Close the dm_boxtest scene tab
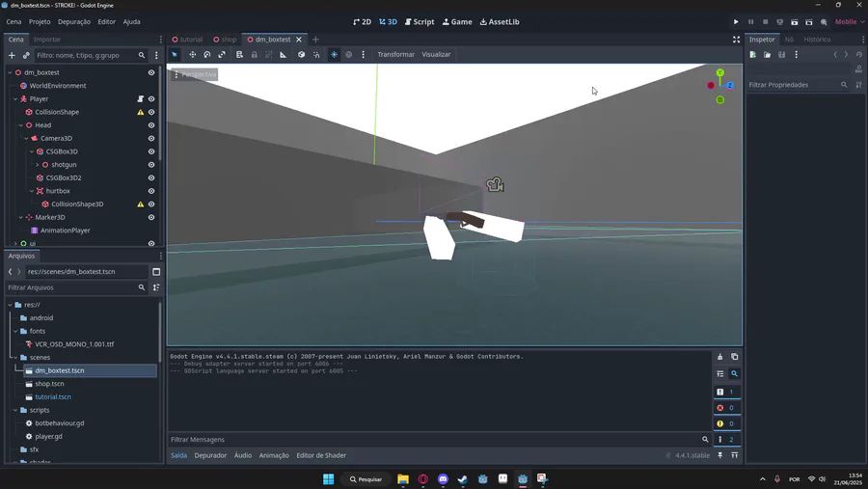This screenshot has width=868, height=489. click(x=299, y=40)
